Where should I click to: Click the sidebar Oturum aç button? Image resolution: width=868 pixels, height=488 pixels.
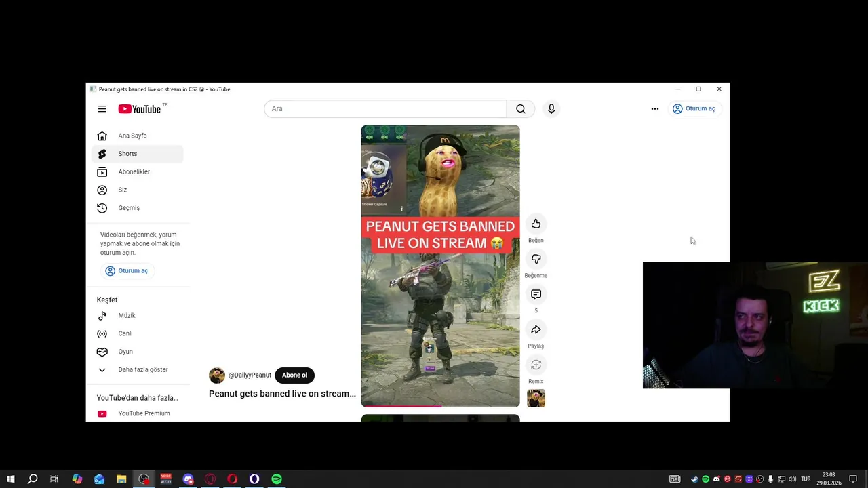[x=127, y=270]
